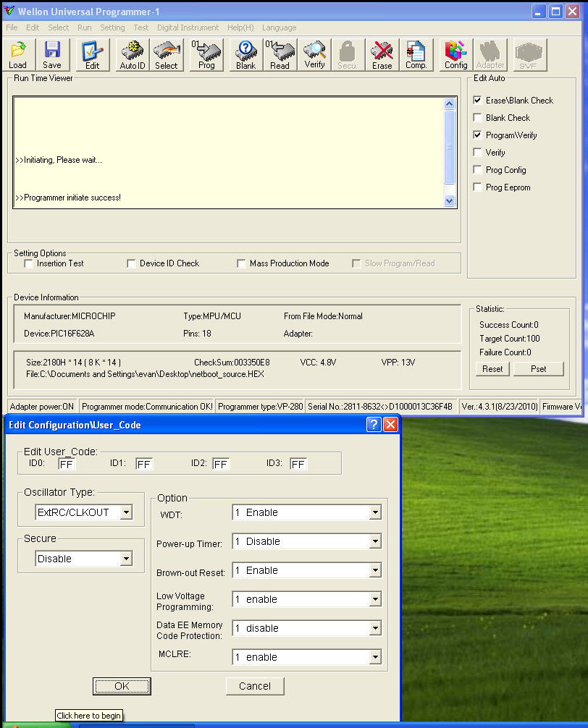Enable the Erase\Blank Check checkbox
Screen dimensions: 588x728
477,101
